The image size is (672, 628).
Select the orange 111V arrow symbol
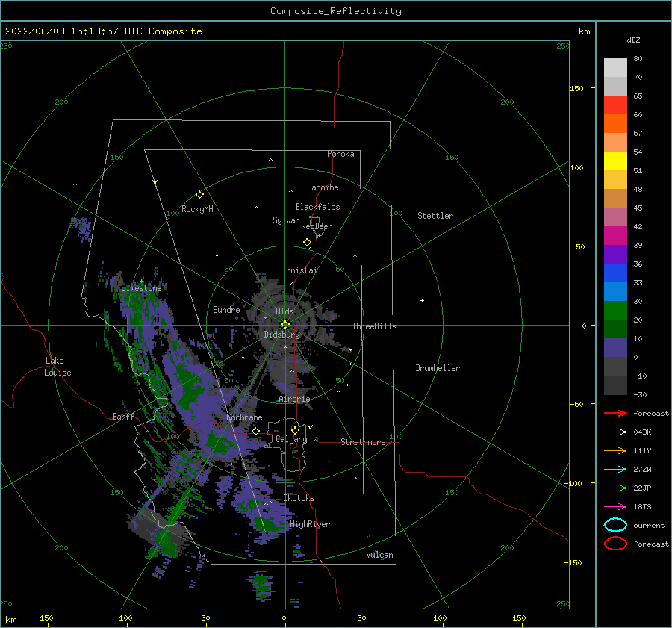coord(615,450)
